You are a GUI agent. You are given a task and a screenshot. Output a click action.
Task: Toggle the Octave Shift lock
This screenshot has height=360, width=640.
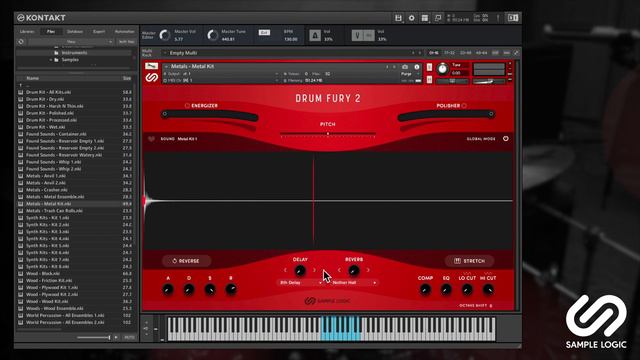point(491,306)
